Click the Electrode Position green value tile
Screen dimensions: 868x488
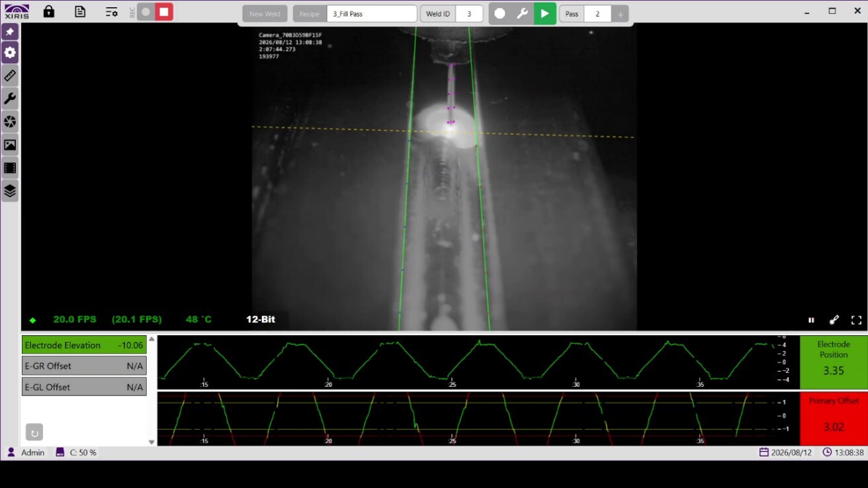[834, 362]
